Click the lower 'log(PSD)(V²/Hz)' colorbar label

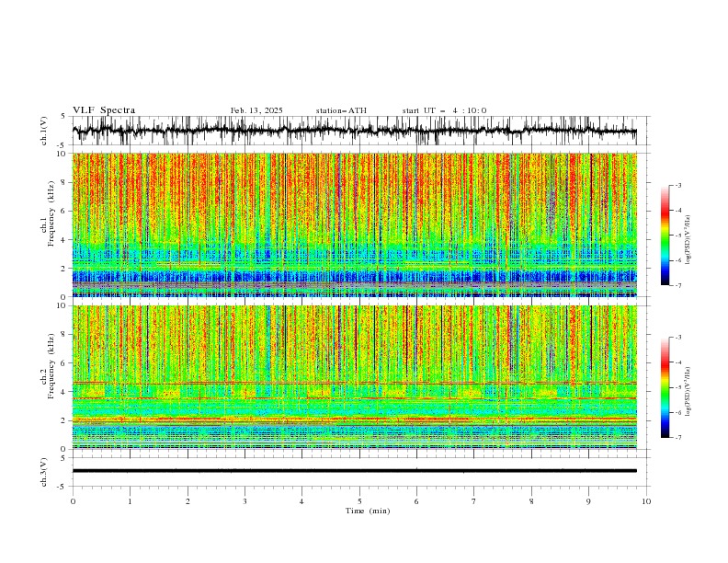pyautogui.click(x=688, y=392)
